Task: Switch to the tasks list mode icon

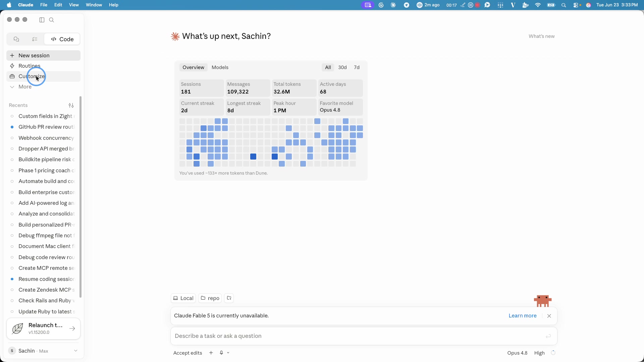Action: pos(35,39)
